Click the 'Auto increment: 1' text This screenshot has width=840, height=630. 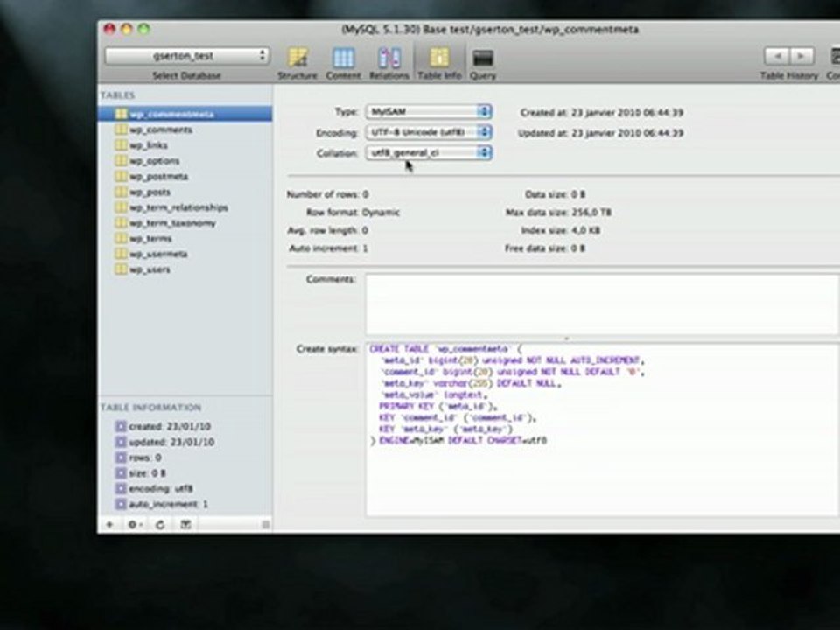[328, 248]
